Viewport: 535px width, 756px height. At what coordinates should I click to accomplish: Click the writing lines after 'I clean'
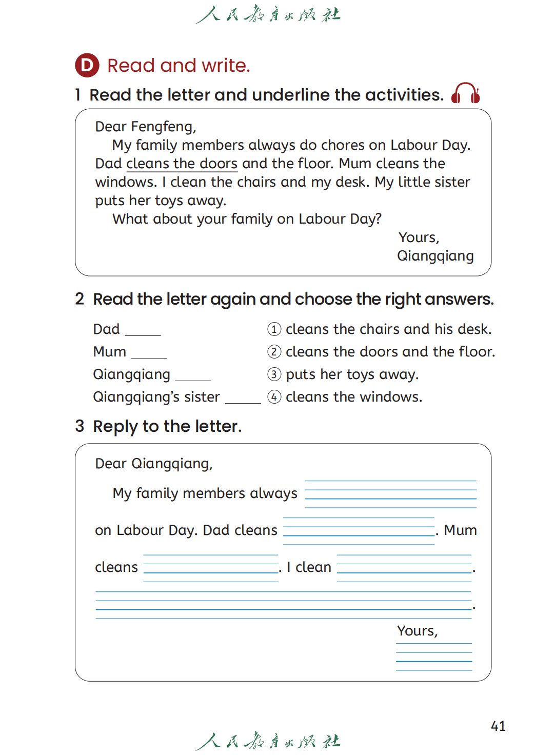coord(404,568)
